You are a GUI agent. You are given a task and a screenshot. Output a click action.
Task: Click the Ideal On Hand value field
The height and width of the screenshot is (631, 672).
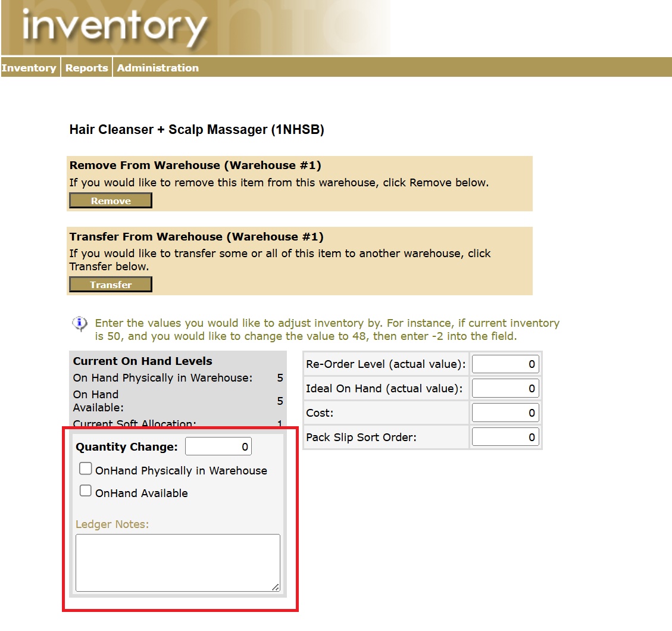[x=505, y=388]
